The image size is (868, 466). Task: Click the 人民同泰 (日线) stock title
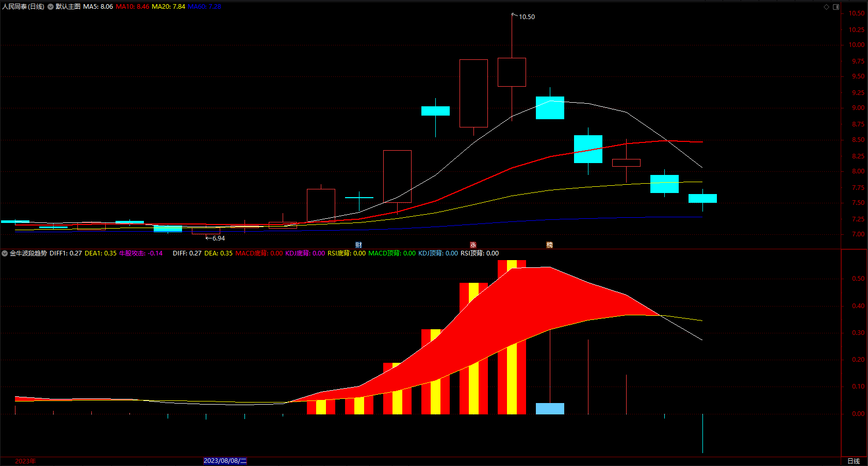click(x=23, y=7)
